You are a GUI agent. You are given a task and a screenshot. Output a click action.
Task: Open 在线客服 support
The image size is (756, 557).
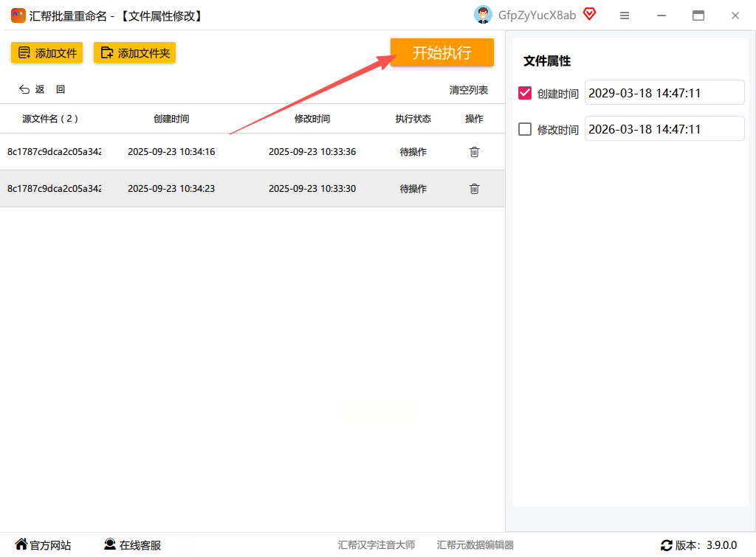coord(133,545)
